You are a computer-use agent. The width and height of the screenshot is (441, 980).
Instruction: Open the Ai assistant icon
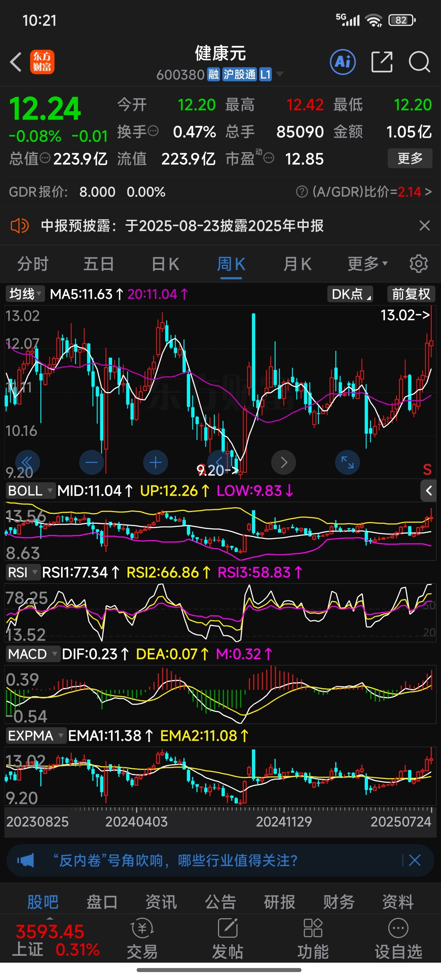(343, 62)
